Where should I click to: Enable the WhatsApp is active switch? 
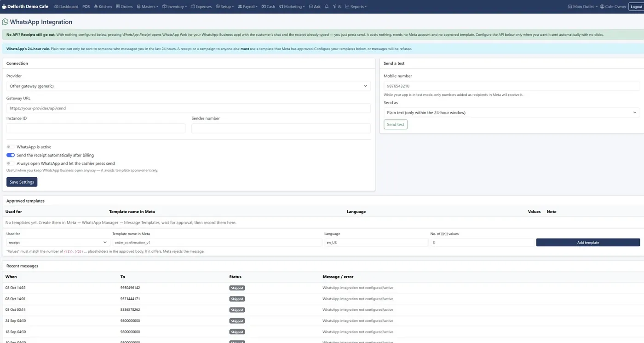(10, 147)
